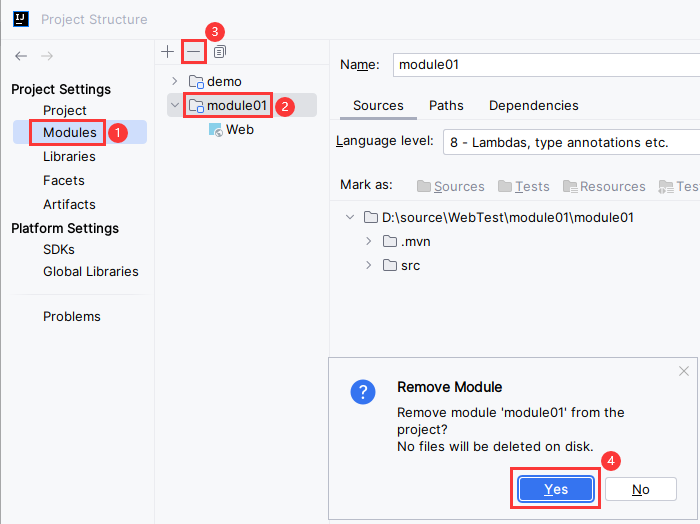Click the back navigation arrow
700x524 pixels.
(x=21, y=56)
